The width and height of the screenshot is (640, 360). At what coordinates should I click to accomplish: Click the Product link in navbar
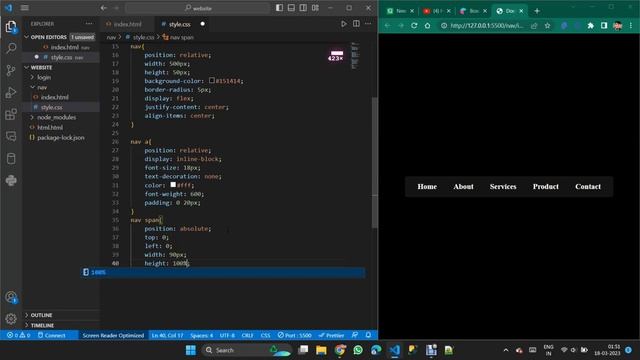pos(545,187)
